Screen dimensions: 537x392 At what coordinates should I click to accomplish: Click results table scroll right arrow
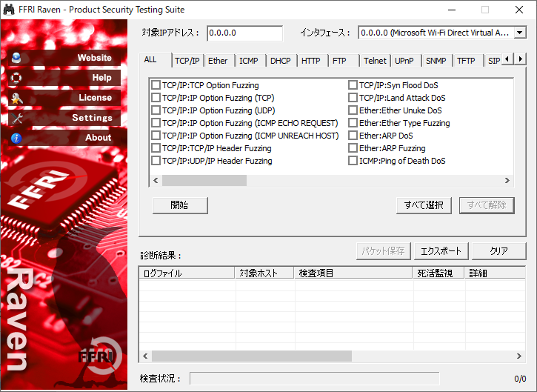click(519, 356)
